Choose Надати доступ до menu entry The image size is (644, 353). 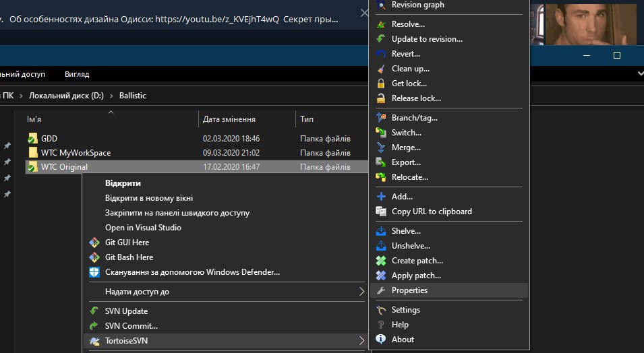point(137,292)
